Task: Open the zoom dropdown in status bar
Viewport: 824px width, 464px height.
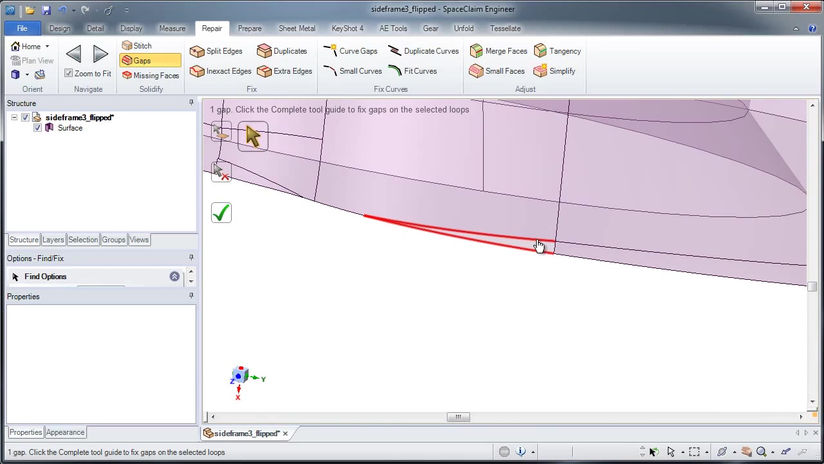Action: (x=772, y=452)
